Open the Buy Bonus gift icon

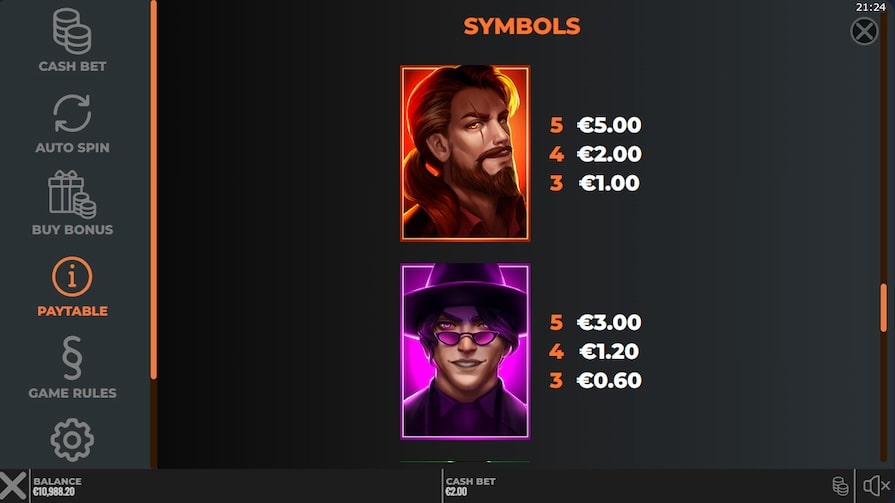pos(72,195)
